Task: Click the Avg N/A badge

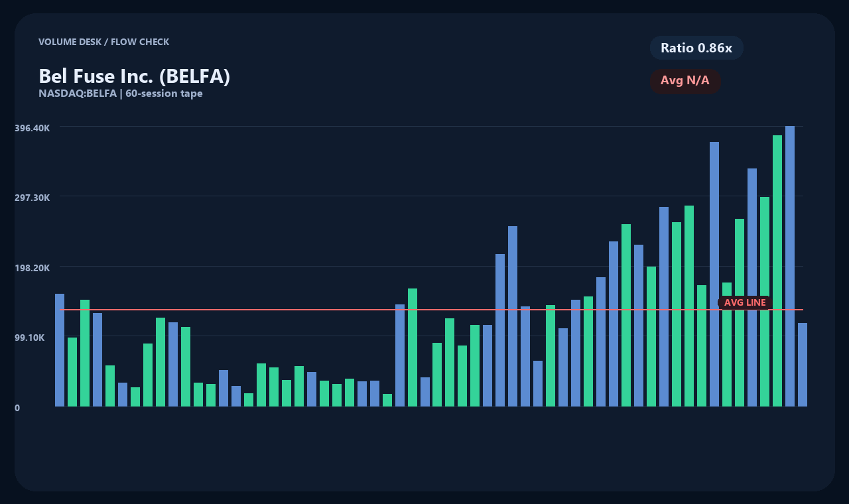Action: [685, 81]
